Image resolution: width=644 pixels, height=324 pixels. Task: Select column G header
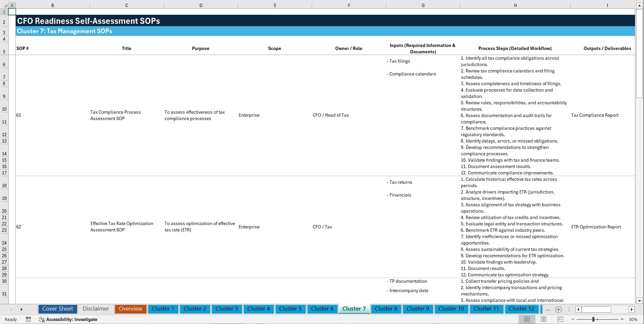(423, 5)
